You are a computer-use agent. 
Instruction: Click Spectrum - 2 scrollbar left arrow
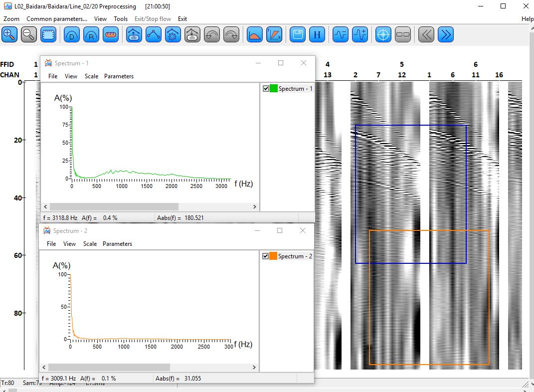44,368
